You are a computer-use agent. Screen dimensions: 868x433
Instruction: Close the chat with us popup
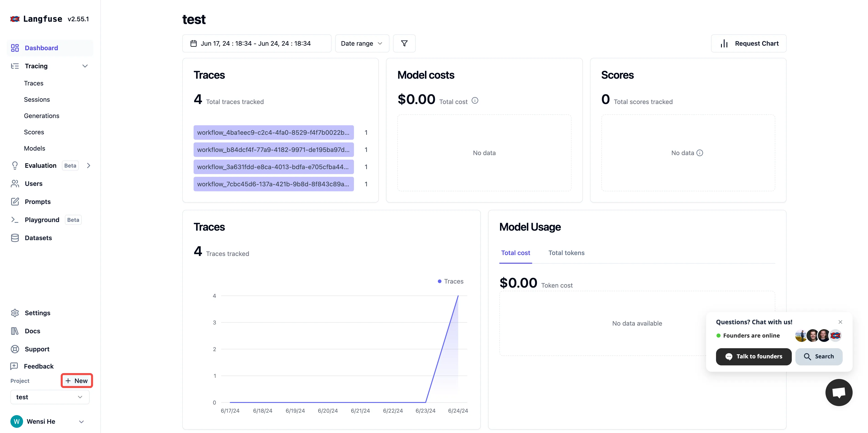tap(840, 322)
